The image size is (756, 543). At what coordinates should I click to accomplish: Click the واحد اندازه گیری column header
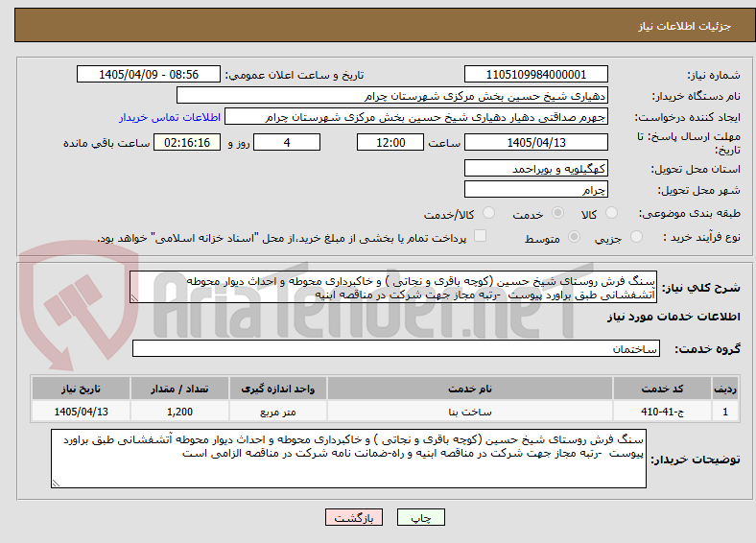point(277,389)
